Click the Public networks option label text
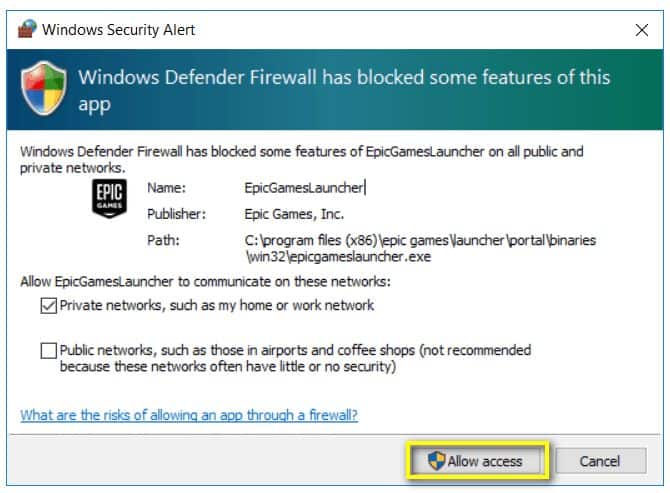 [295, 358]
